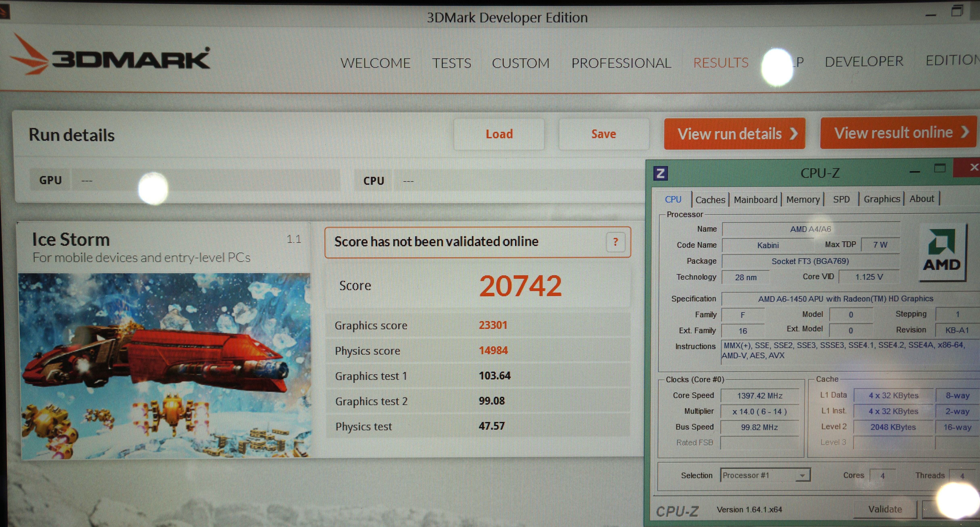Open the CUSTOM menu tab

click(x=520, y=63)
